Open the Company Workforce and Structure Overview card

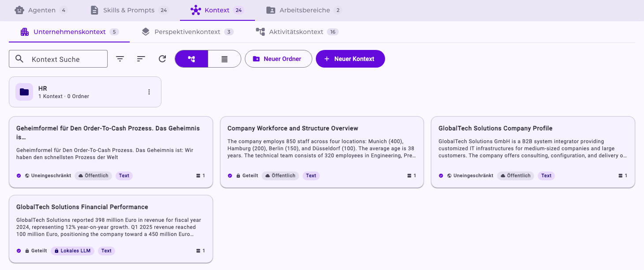pos(322,152)
